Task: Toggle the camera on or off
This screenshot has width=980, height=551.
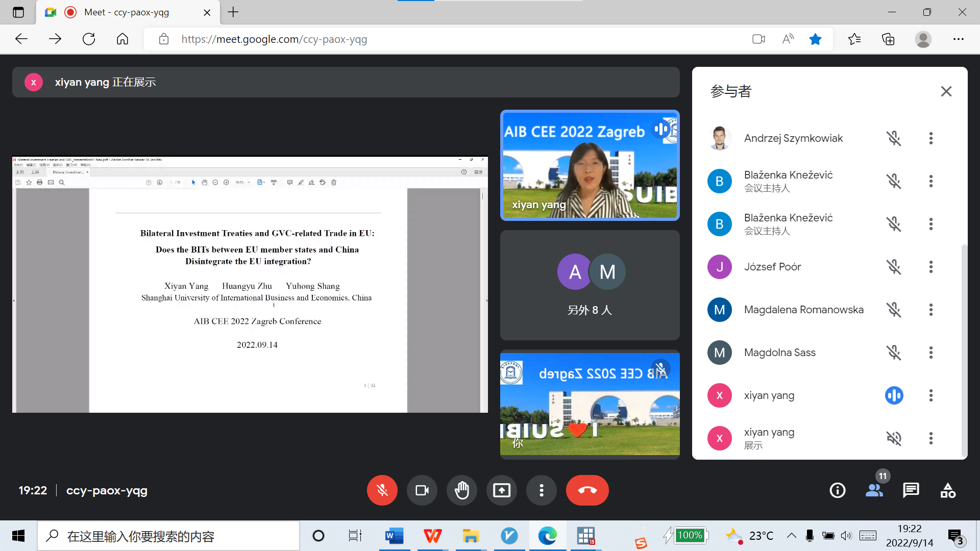Action: click(422, 490)
